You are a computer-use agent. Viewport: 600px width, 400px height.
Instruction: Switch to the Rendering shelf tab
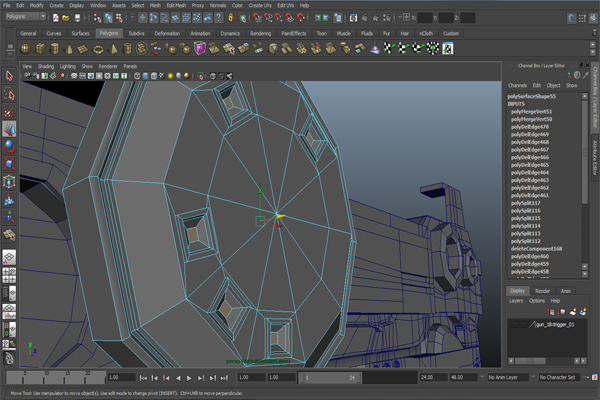pos(261,33)
